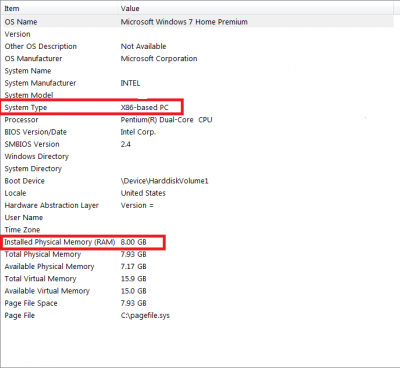400x368 pixels.
Task: Select the Page File row label
Action: 19,315
